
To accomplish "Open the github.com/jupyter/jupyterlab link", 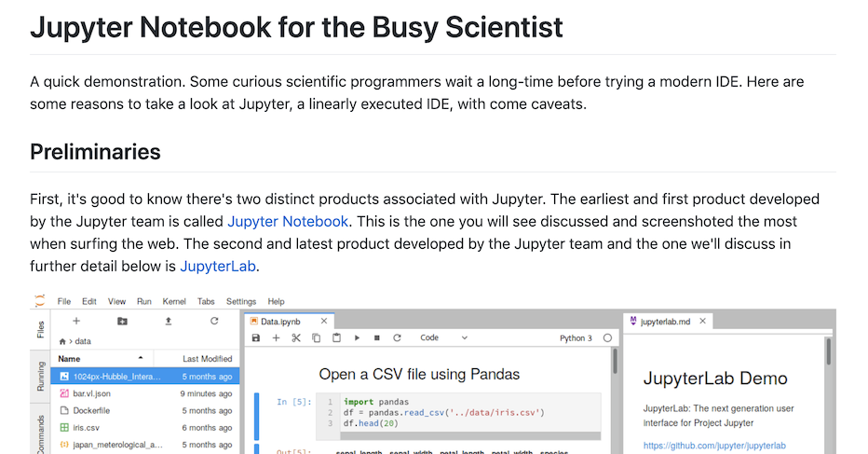I will point(714,446).
